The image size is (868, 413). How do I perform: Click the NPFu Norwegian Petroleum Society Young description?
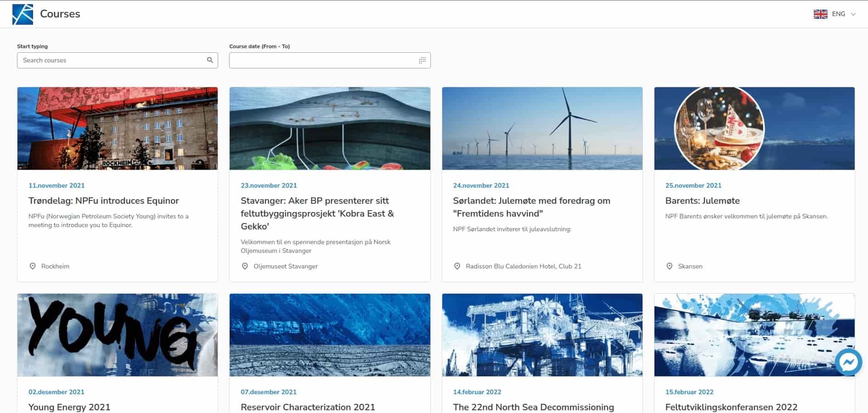click(108, 221)
